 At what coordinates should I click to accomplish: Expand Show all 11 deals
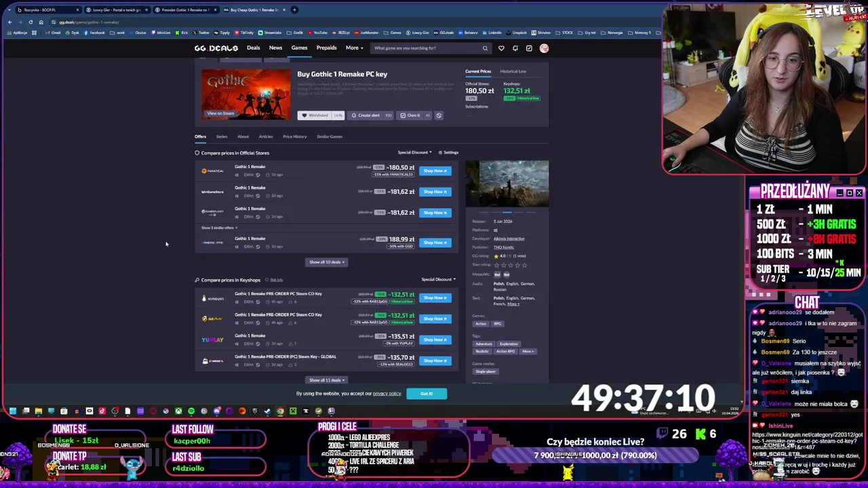coord(327,380)
